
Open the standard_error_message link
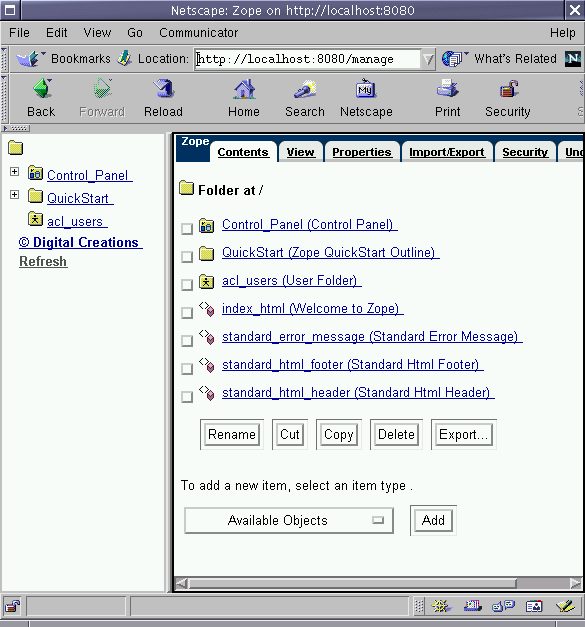372,337
